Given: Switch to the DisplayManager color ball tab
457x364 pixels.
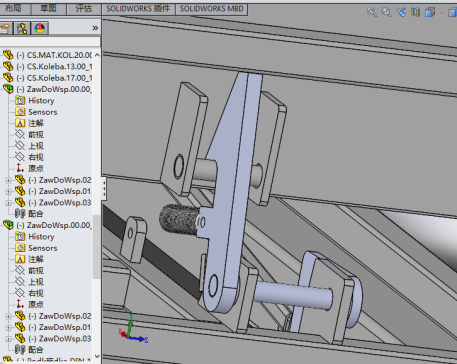Looking at the screenshot, I should tap(40, 28).
